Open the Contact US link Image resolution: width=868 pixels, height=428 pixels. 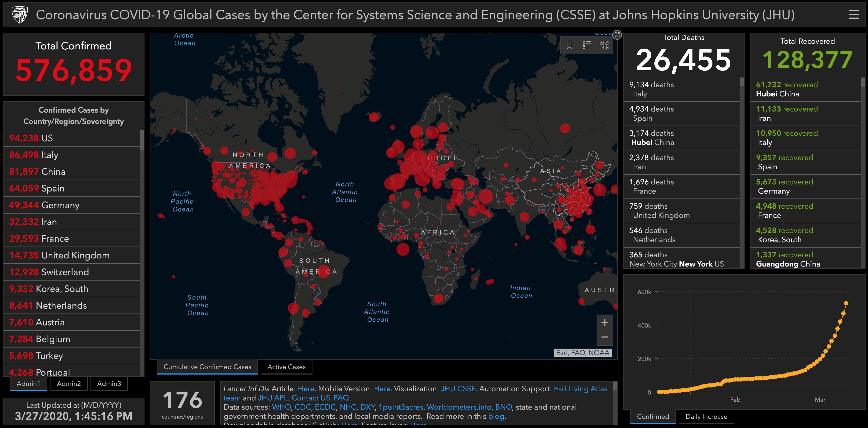pos(310,398)
